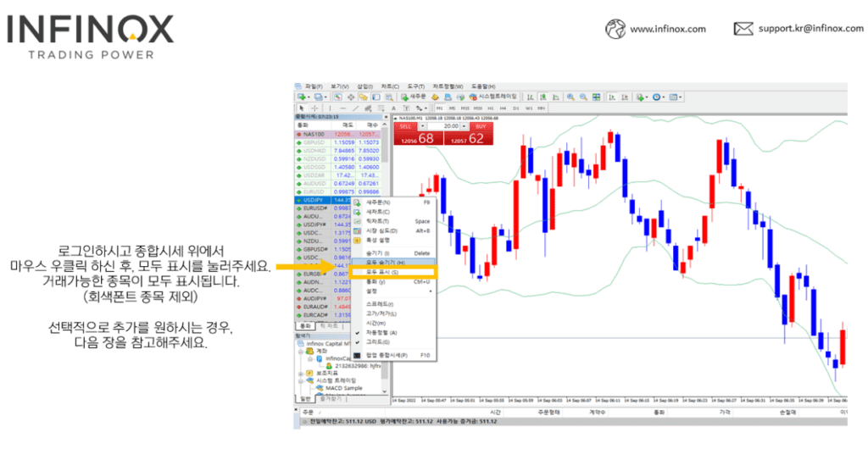868x449 pixels.
Task: Increase trade volume with up arrow
Action: tap(464, 126)
